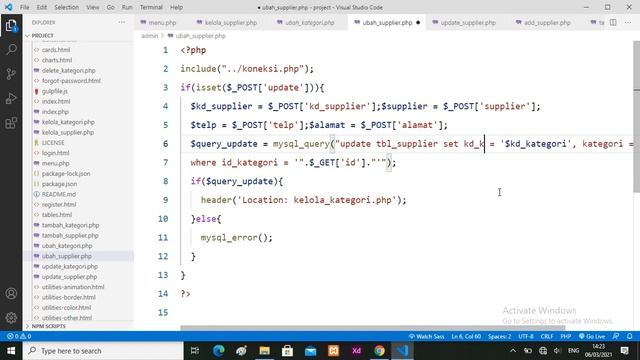Open the Action Center notifications icon
Viewport: 640px width, 360px height.
(x=624, y=351)
